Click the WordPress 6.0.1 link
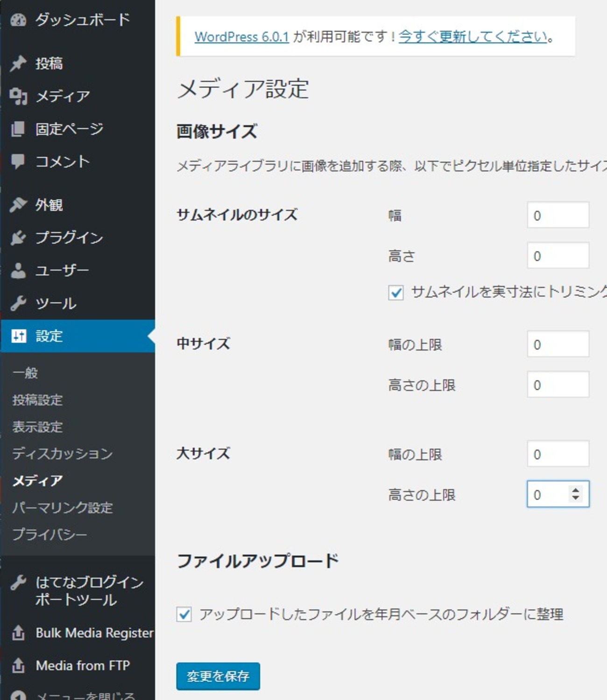607x700 pixels. click(x=241, y=36)
